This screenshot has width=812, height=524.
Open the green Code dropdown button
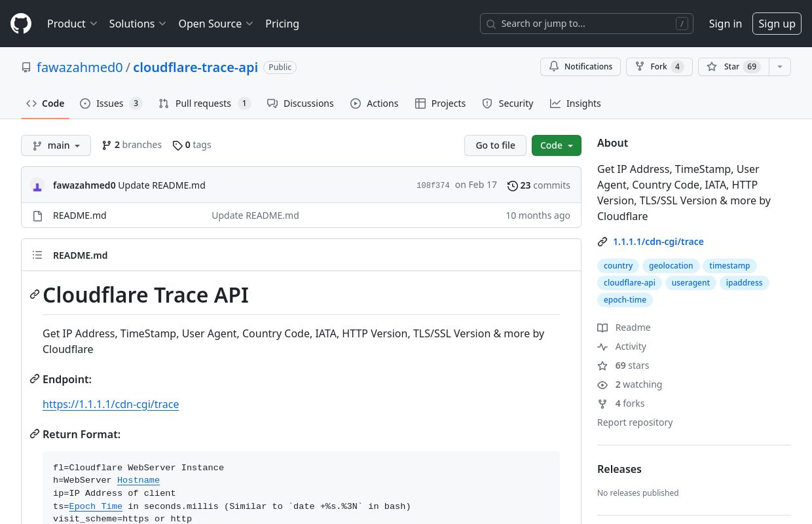click(557, 145)
